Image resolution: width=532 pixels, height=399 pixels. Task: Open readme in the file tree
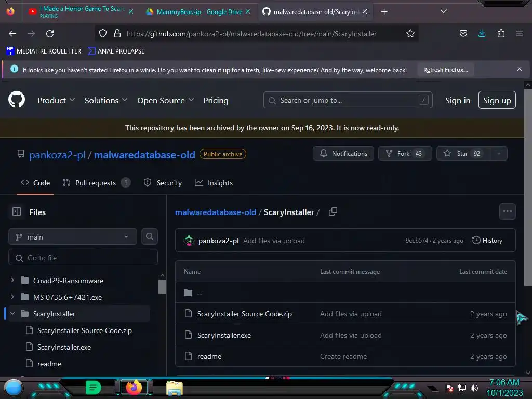[x=49, y=364]
